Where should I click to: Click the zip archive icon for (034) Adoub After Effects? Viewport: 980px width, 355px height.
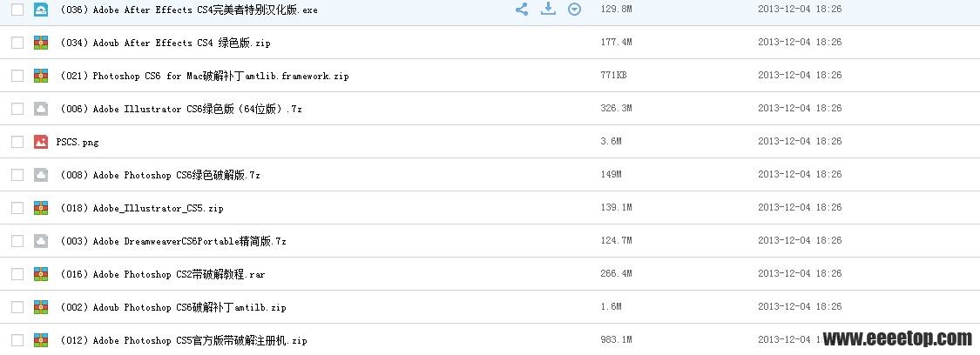coord(41,43)
